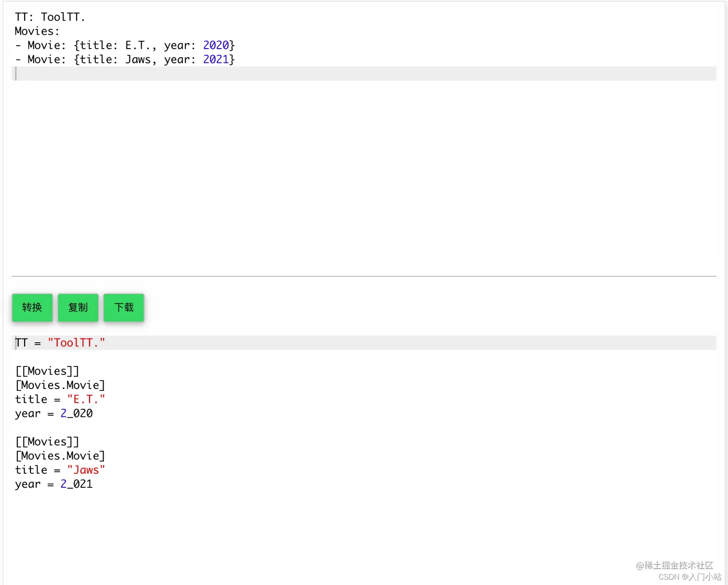Click the 复制 copy button
Image resolution: width=728 pixels, height=585 pixels.
[x=78, y=307]
